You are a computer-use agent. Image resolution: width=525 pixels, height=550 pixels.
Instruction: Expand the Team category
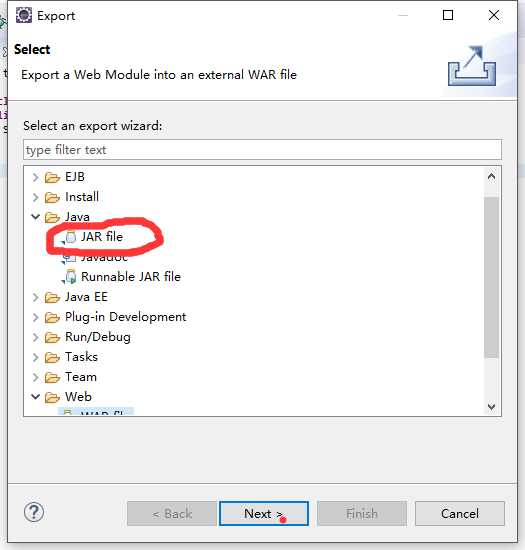tap(35, 377)
